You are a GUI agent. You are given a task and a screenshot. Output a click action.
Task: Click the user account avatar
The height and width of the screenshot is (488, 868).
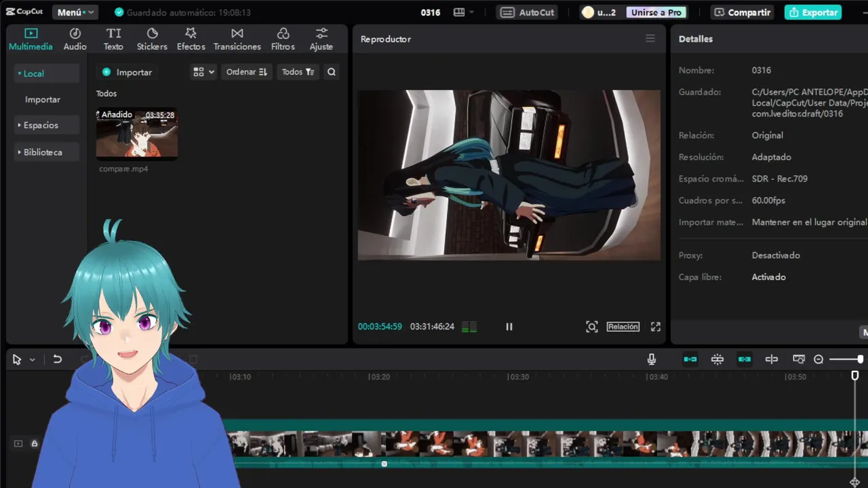click(x=588, y=12)
